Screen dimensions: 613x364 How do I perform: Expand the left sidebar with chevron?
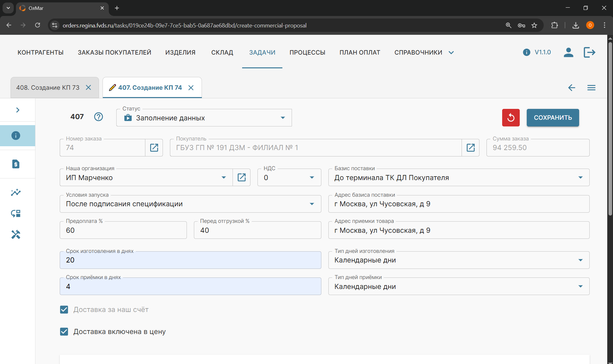(x=18, y=110)
